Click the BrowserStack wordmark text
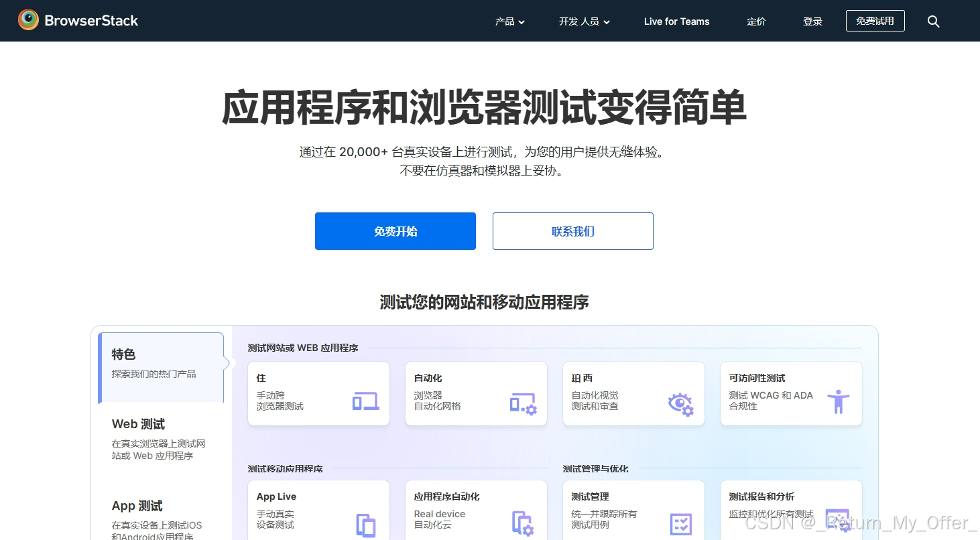The image size is (980, 540). 91,21
